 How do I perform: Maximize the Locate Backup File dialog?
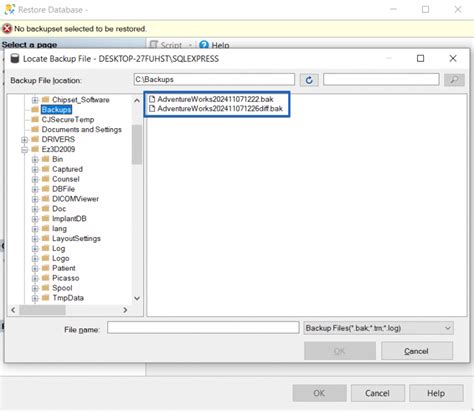[421, 59]
